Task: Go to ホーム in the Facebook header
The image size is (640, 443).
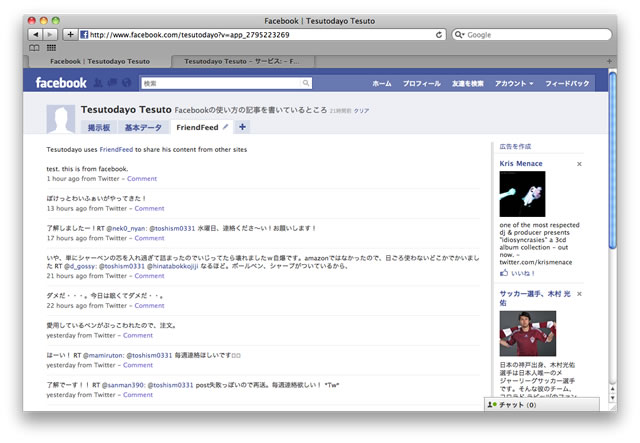Action: (382, 83)
